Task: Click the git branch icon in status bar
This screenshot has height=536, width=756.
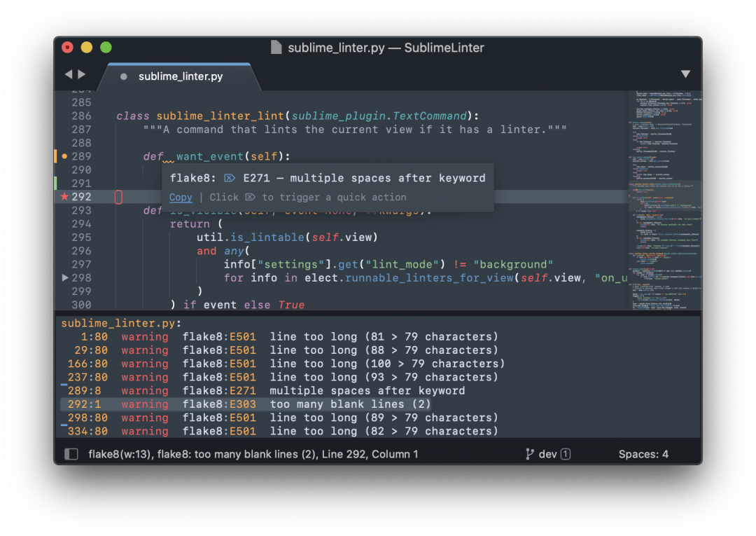Action: 529,454
